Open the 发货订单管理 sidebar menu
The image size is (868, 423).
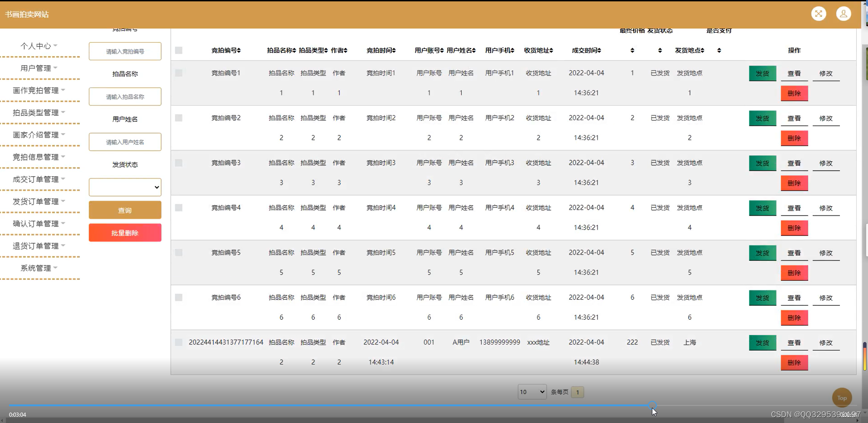(39, 201)
